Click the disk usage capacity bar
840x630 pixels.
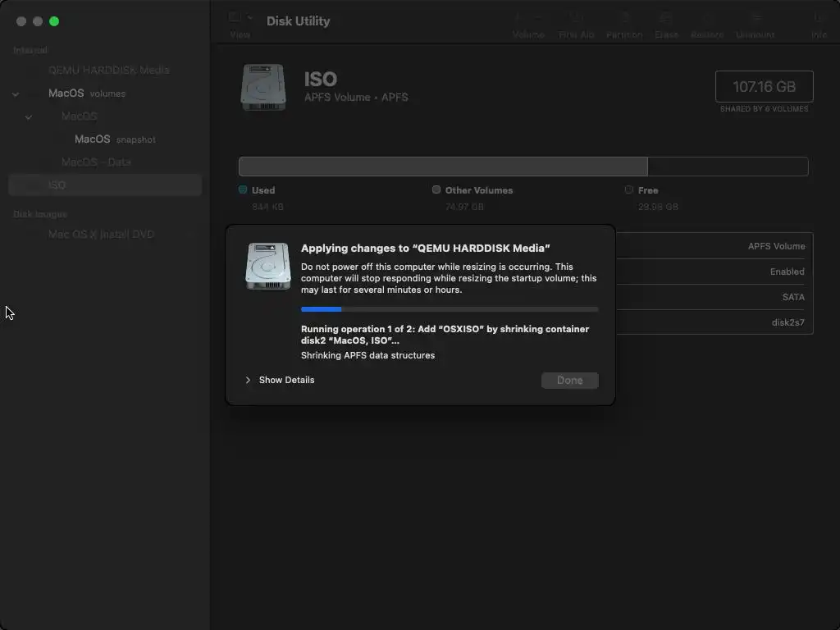pos(523,167)
